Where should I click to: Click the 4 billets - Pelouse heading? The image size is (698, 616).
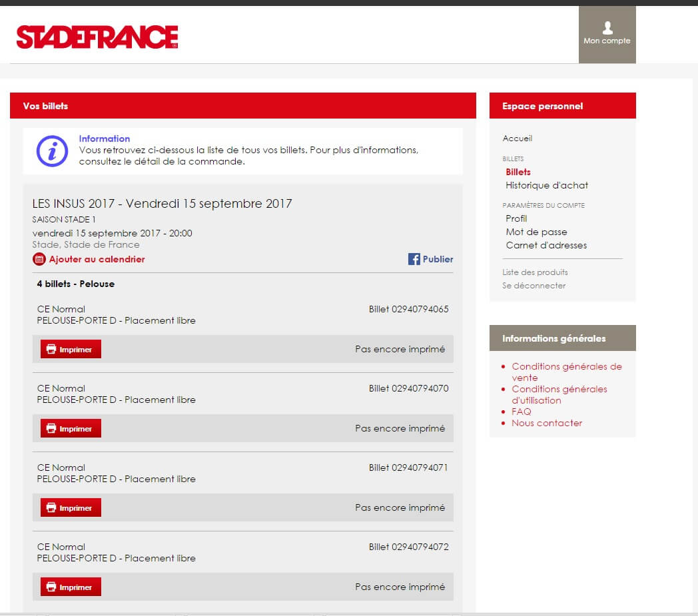click(76, 284)
